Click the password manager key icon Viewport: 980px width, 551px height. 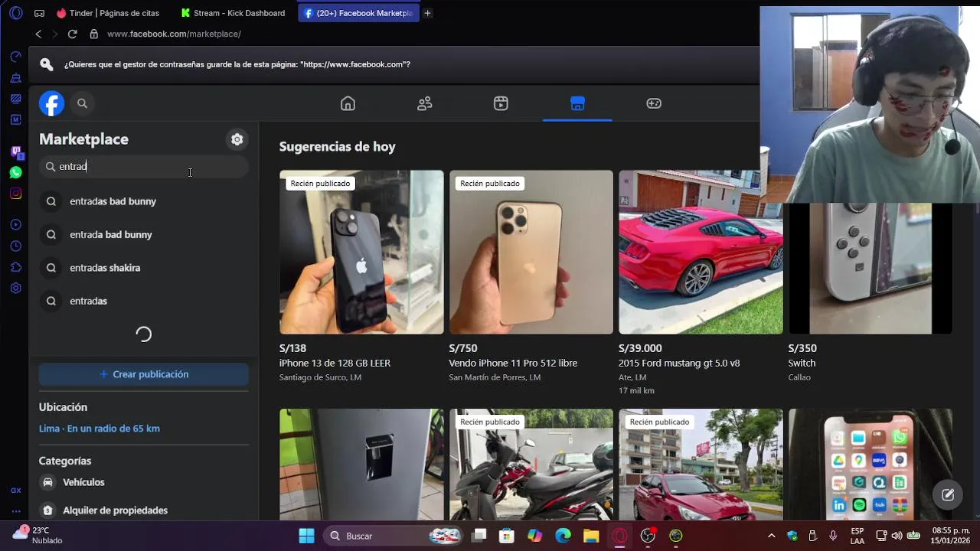coord(47,64)
